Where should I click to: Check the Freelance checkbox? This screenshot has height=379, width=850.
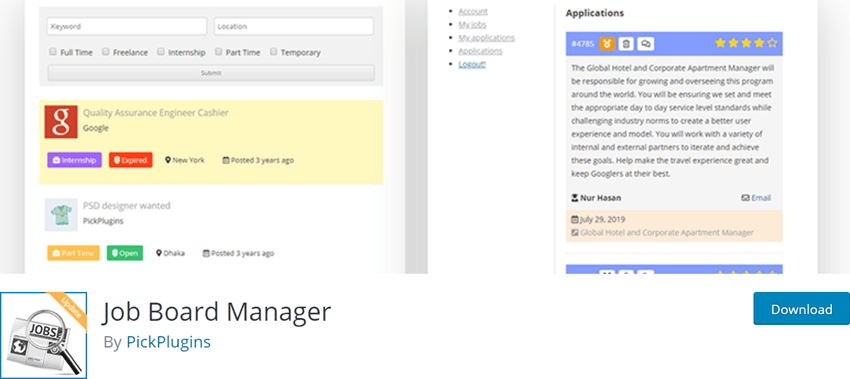tap(106, 52)
